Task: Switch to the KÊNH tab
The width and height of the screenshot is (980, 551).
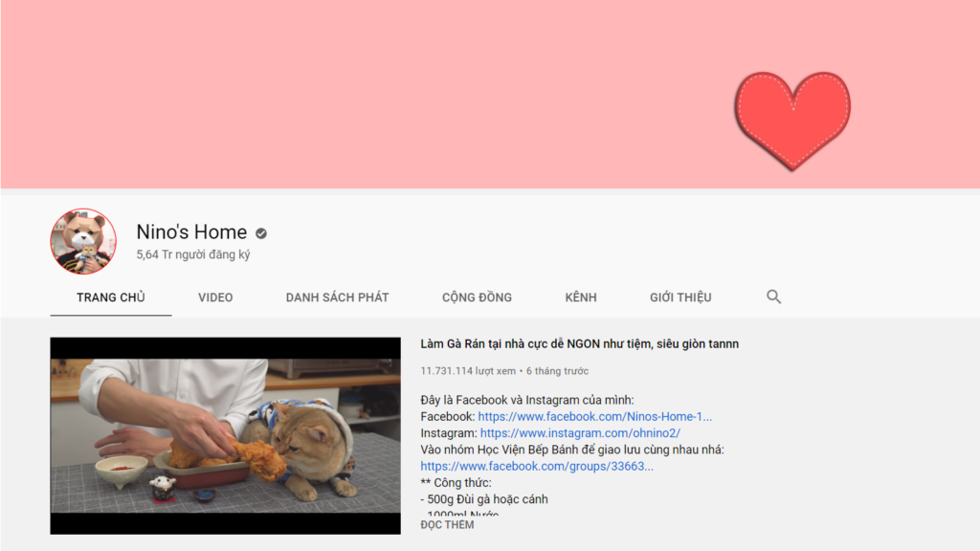Action: pyautogui.click(x=580, y=298)
